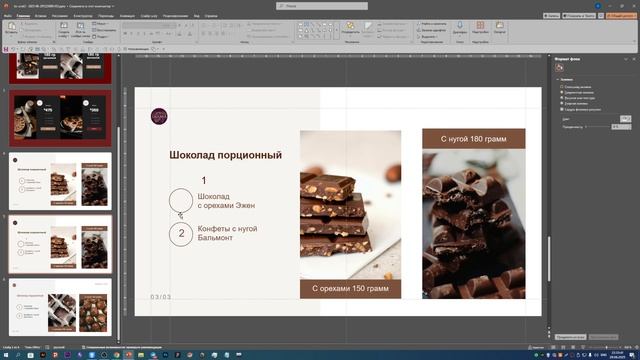This screenshot has height=360, width=640.
Task: Click the nut chocolate bars photo
Action: [350, 205]
